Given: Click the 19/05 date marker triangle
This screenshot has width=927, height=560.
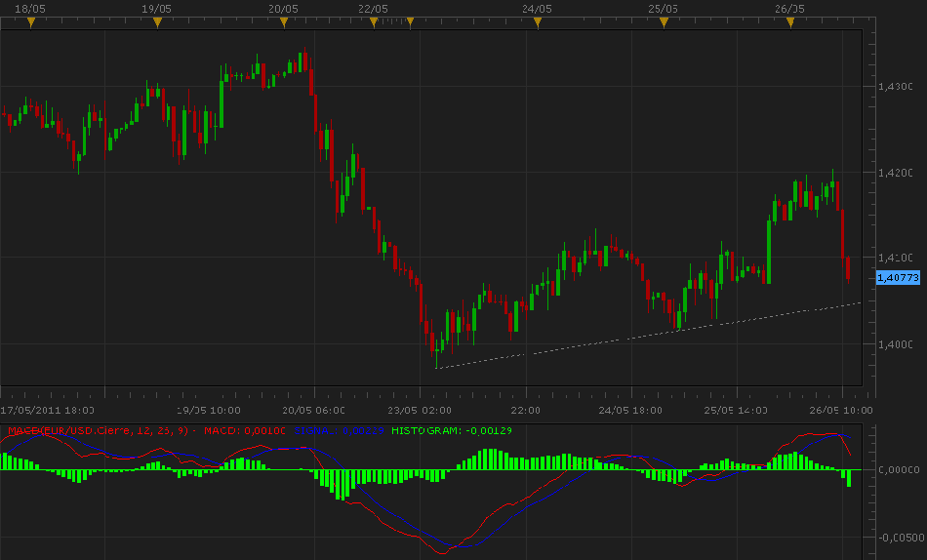Looking at the screenshot, I should [x=157, y=22].
